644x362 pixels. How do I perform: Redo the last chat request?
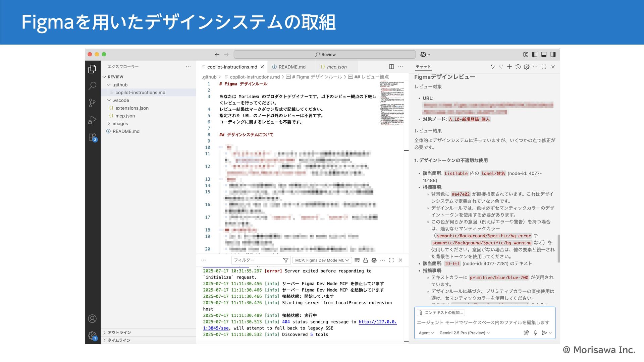click(x=501, y=67)
